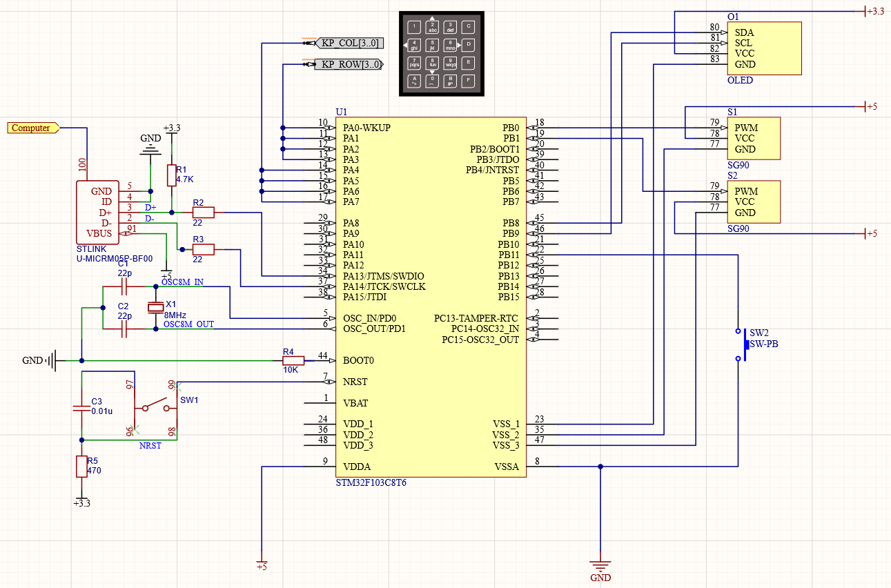Image resolution: width=891 pixels, height=588 pixels.
Task: Click the +3.3 power port beside OLED
Action: 874,11
